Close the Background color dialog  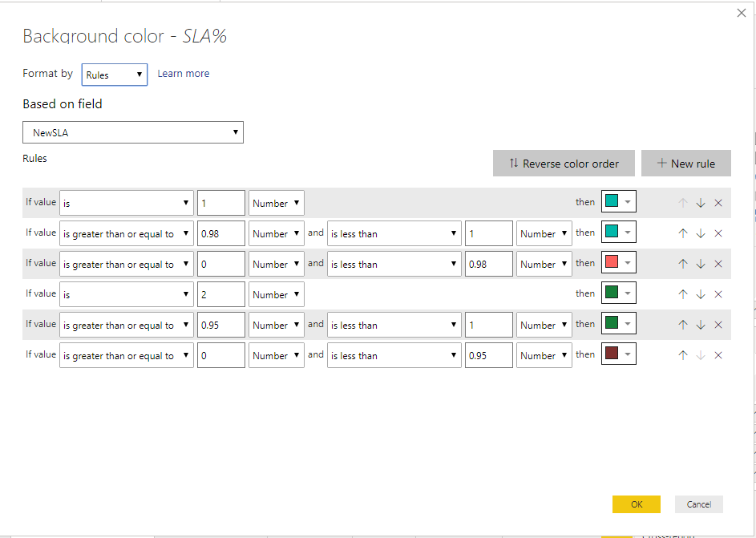coord(742,13)
